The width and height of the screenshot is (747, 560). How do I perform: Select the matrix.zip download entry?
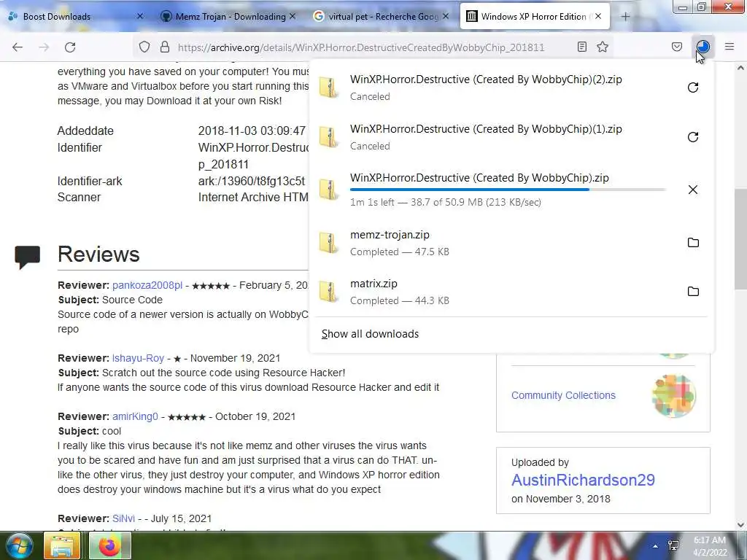511,292
